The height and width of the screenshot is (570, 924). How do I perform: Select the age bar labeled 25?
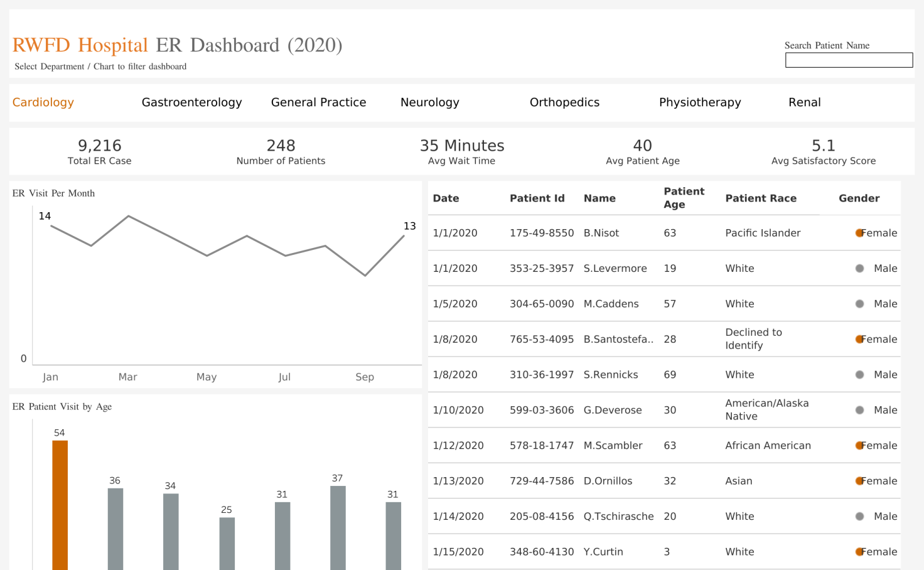tap(227, 543)
